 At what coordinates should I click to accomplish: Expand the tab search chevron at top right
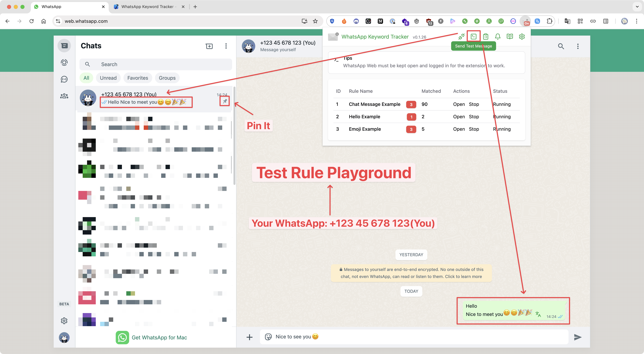(x=637, y=7)
